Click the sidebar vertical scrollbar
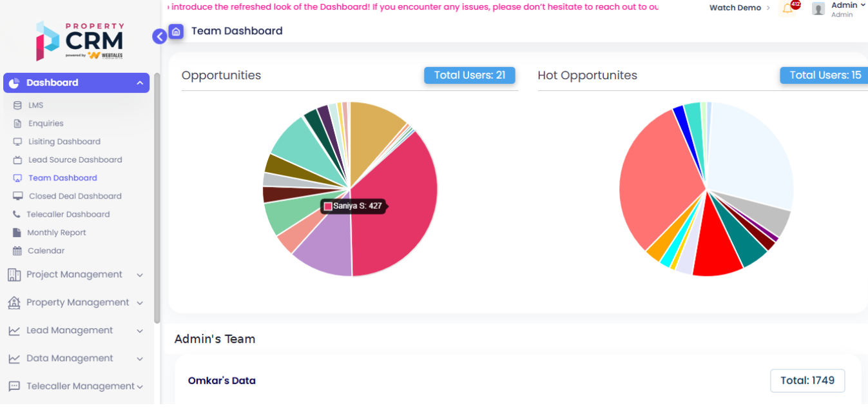The height and width of the screenshot is (408, 868). pyautogui.click(x=157, y=193)
